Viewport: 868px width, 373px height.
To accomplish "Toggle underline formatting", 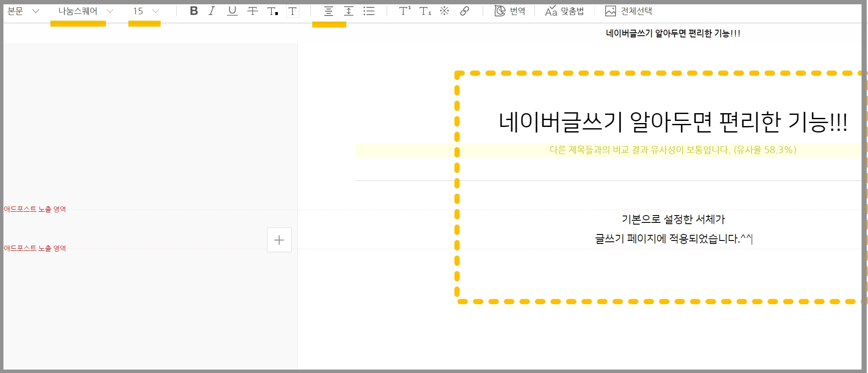I will (x=232, y=11).
